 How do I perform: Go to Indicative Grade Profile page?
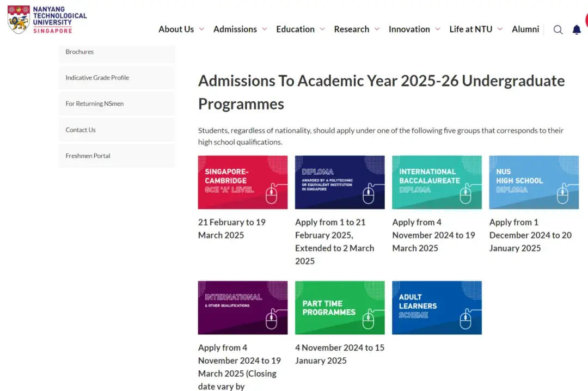coord(97,78)
